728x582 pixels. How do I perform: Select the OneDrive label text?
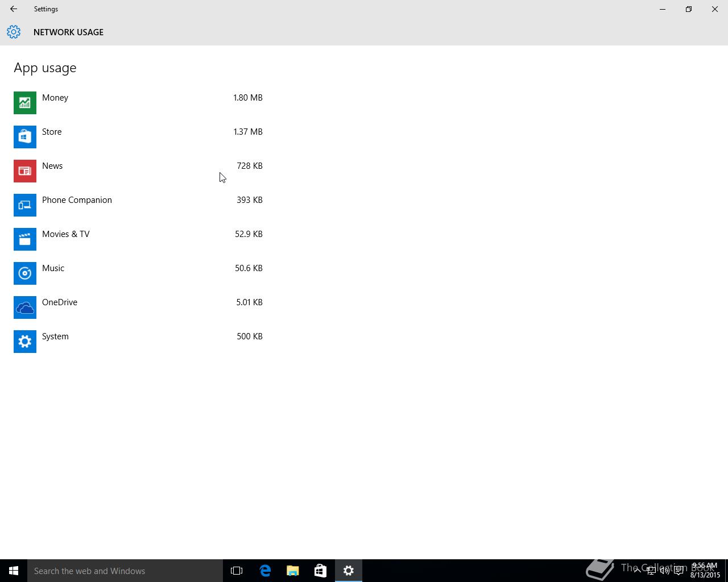pyautogui.click(x=60, y=302)
